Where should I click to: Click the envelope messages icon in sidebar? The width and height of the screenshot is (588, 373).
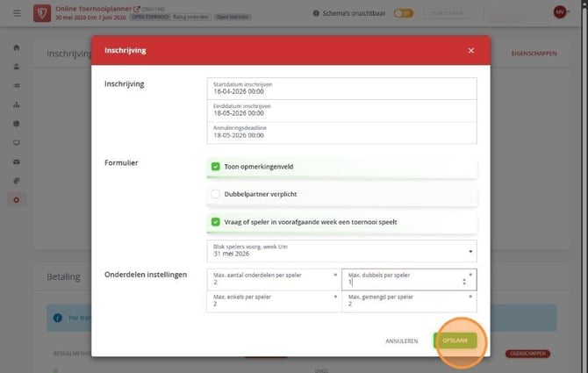click(16, 162)
